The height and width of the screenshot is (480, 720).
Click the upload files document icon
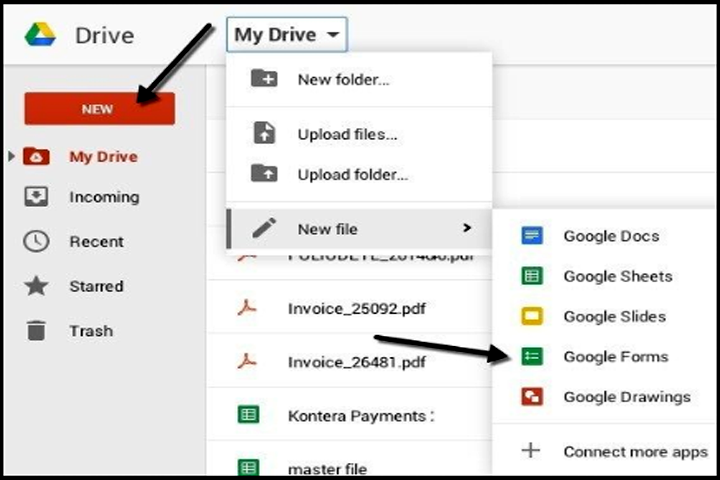pos(264,133)
